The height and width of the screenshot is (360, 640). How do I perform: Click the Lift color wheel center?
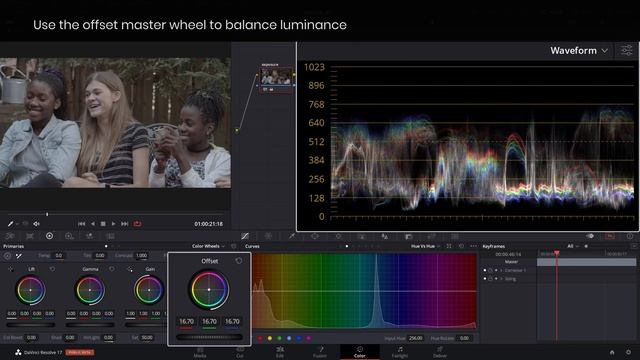tap(31, 290)
